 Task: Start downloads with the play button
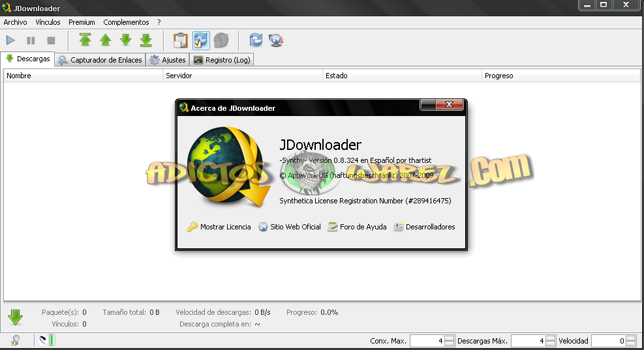10,40
